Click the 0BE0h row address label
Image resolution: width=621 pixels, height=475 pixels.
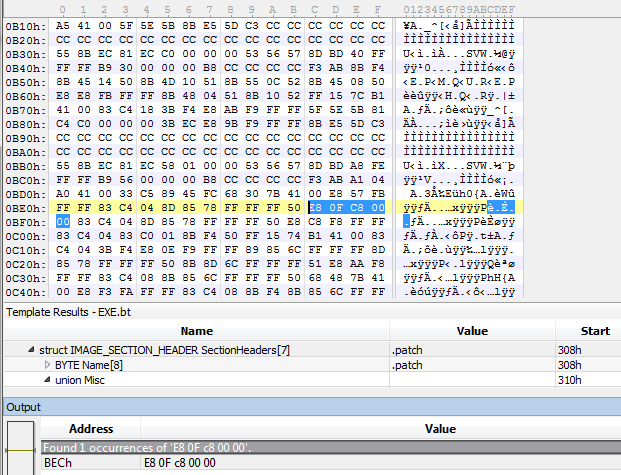(26, 208)
